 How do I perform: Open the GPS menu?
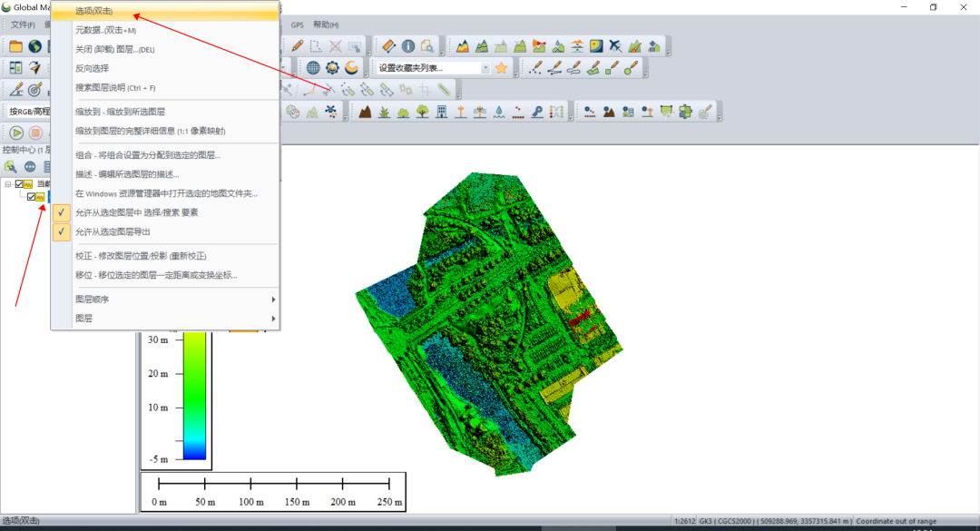coord(298,25)
